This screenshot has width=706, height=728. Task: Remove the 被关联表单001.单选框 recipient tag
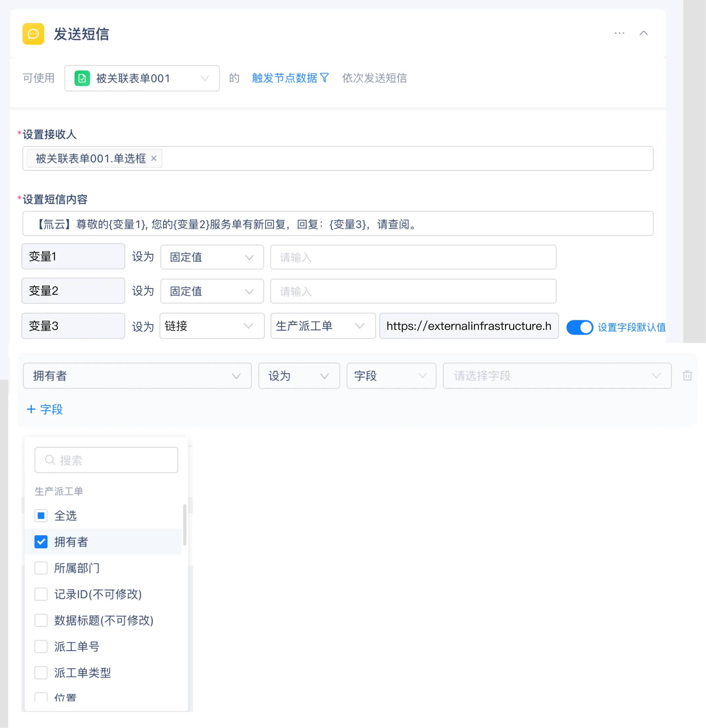pos(154,159)
